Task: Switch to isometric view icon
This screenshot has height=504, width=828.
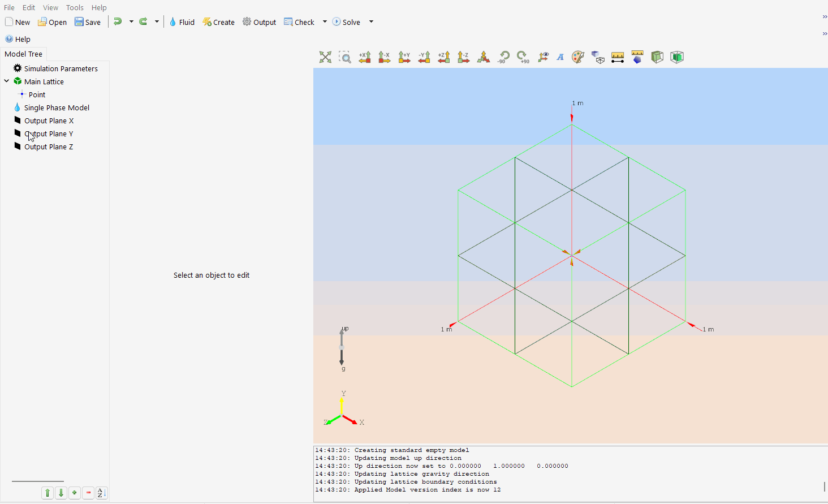Action: [484, 57]
